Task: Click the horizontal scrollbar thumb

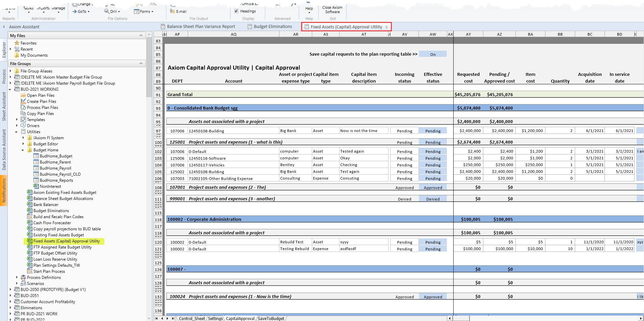Action: (461, 318)
